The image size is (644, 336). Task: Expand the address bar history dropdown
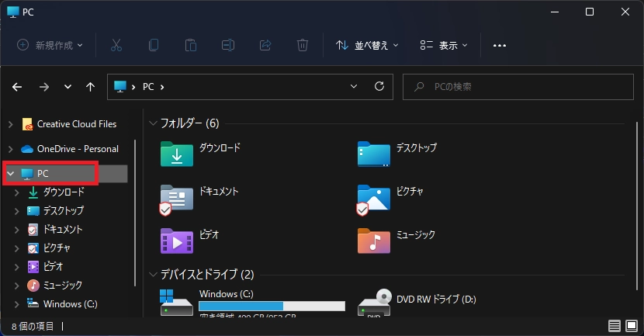pos(354,87)
